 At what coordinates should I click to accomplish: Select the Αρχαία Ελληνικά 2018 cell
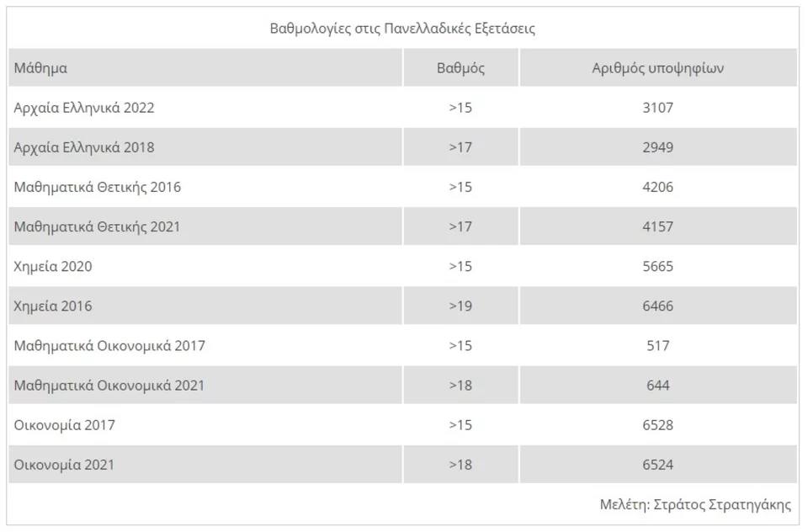click(84, 147)
